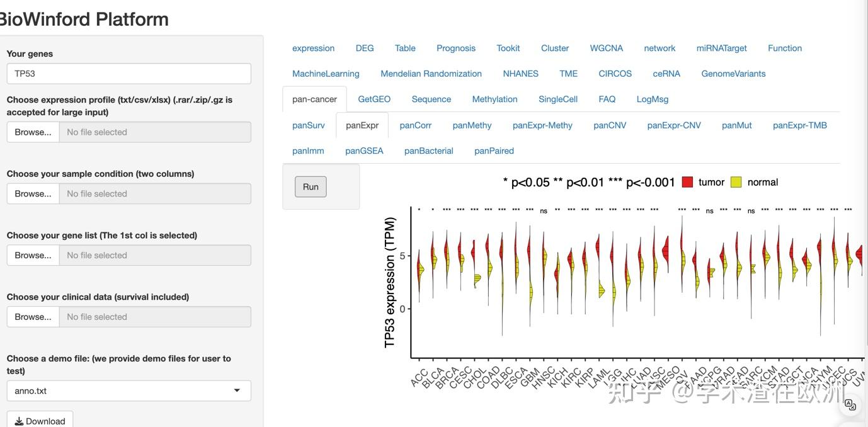Open the Mendelian Randomization tab
Screen dimensions: 868x427
click(x=431, y=74)
